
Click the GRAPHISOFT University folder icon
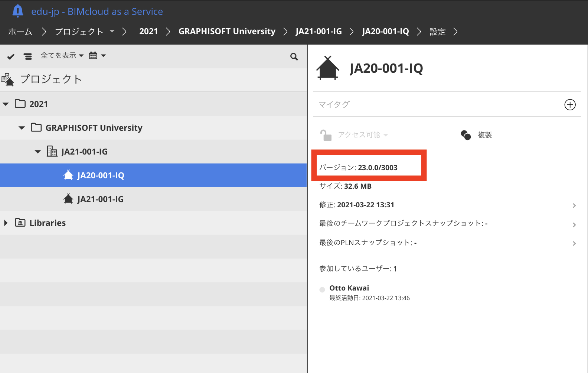(x=36, y=127)
